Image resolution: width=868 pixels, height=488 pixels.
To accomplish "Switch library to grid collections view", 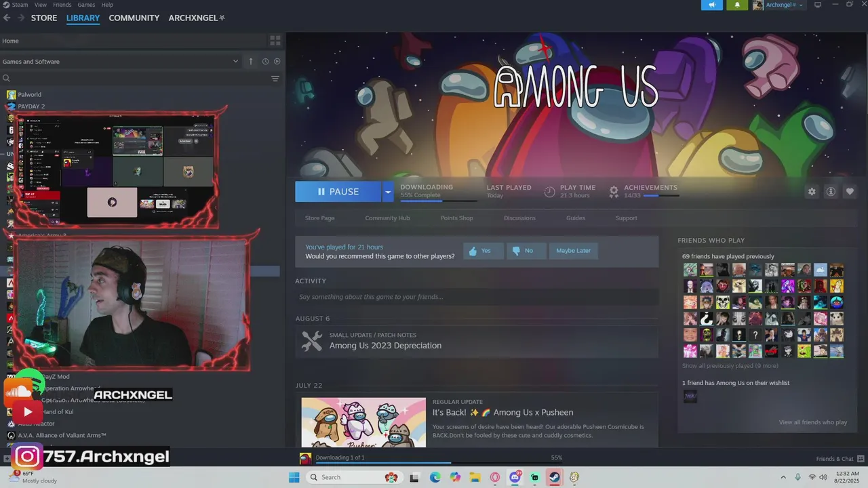I will (275, 41).
